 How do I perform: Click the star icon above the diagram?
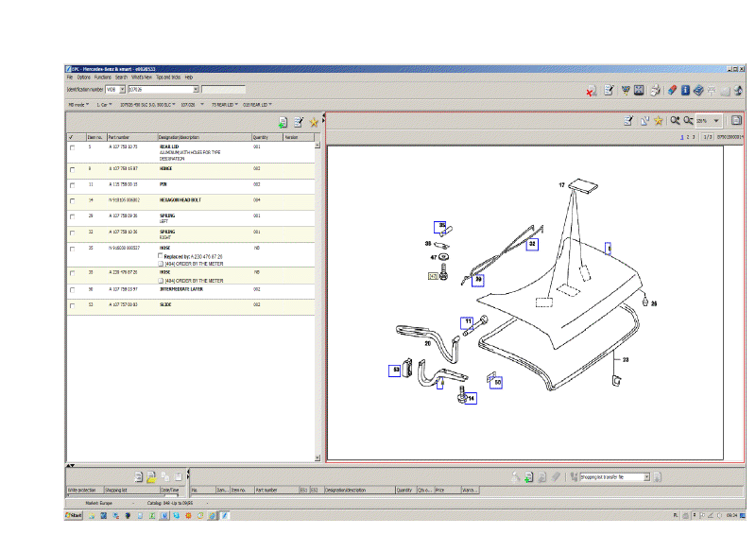pos(659,121)
